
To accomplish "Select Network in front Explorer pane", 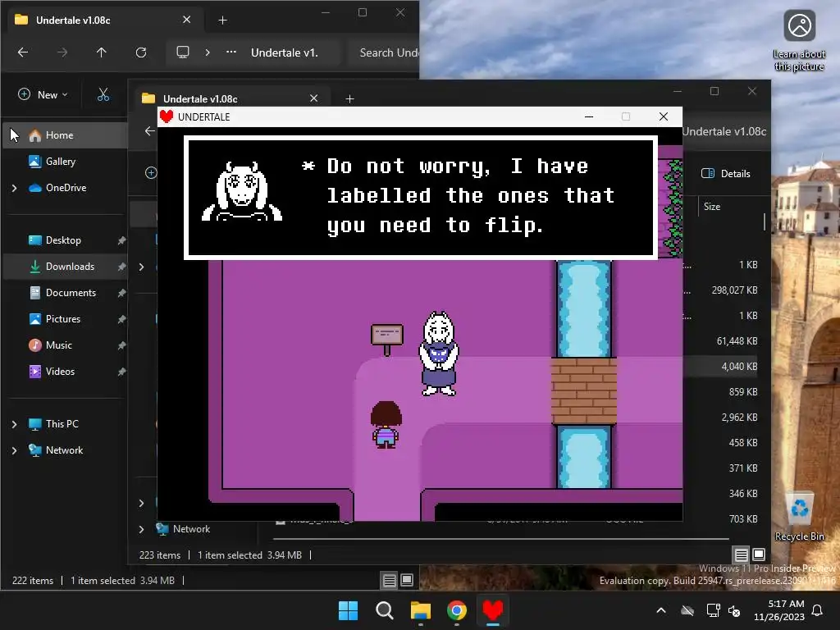I will click(x=191, y=529).
